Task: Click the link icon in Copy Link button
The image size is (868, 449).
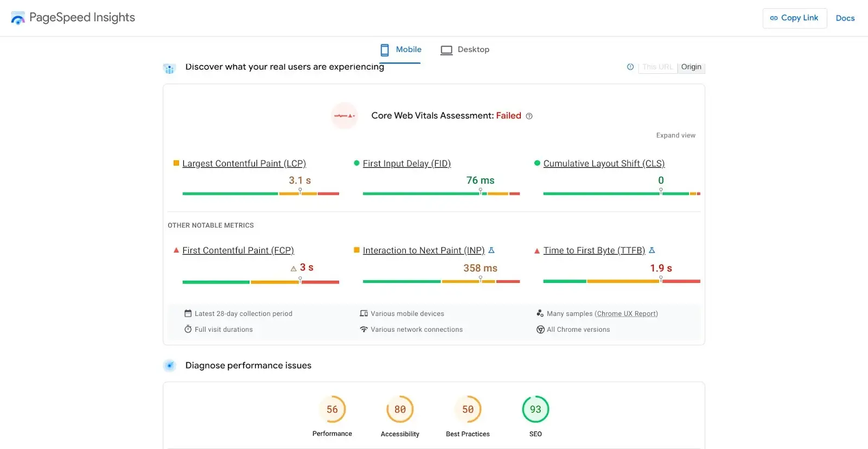Action: click(774, 18)
